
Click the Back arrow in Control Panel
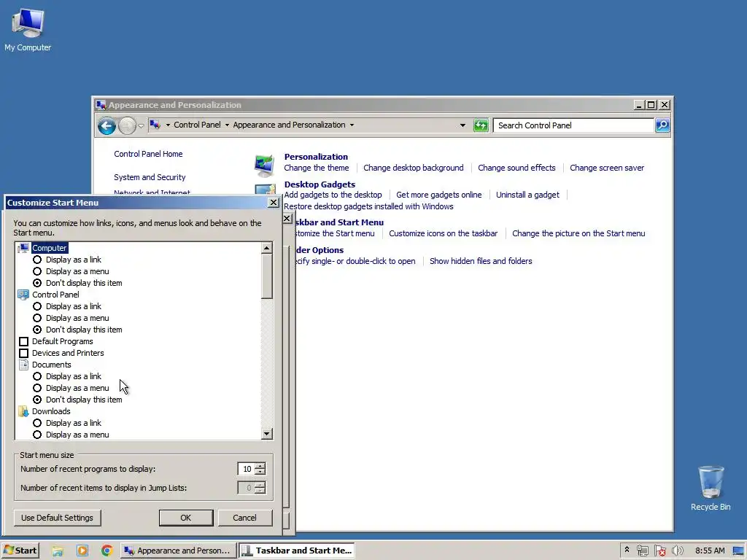pyautogui.click(x=107, y=125)
